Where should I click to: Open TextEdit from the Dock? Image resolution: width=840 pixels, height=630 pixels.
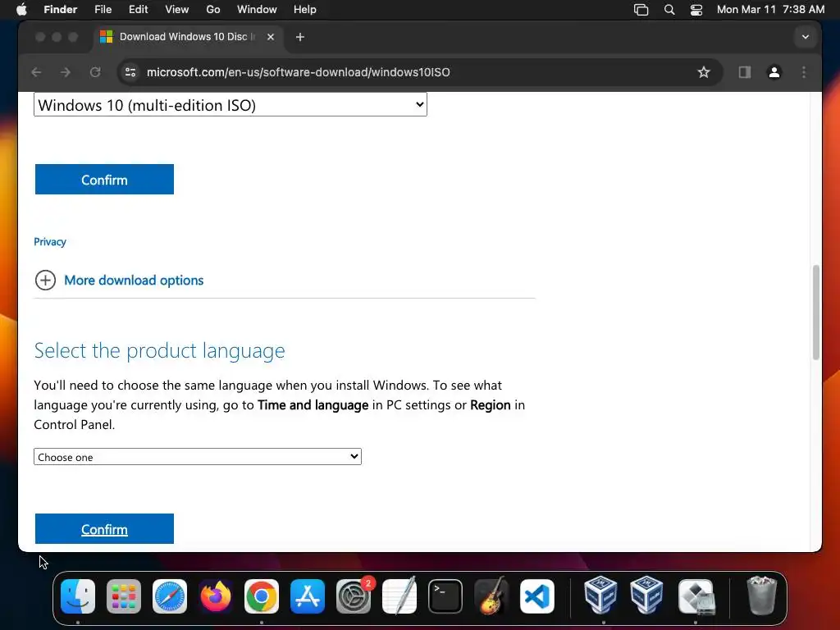coord(399,596)
